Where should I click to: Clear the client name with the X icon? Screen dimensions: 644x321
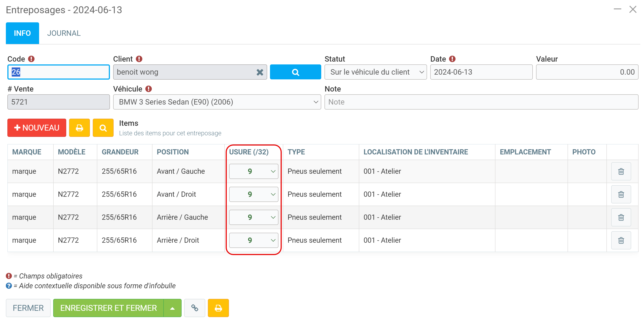point(260,72)
